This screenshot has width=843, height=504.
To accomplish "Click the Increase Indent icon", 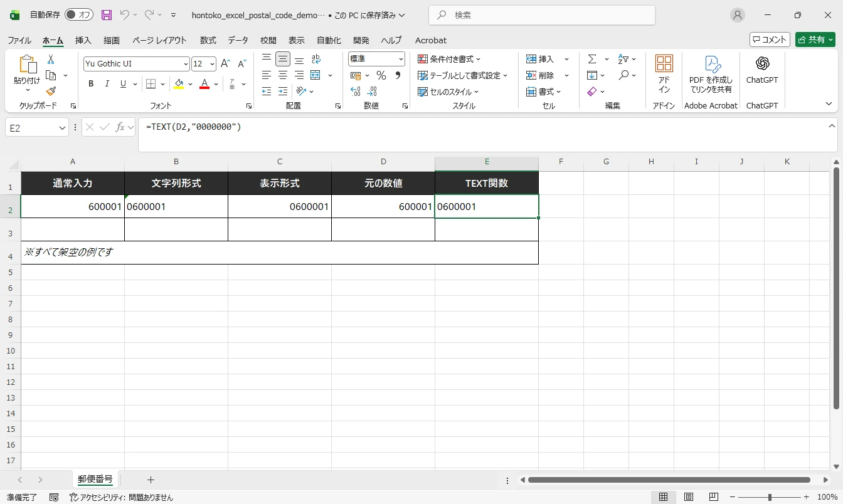I will (x=283, y=92).
